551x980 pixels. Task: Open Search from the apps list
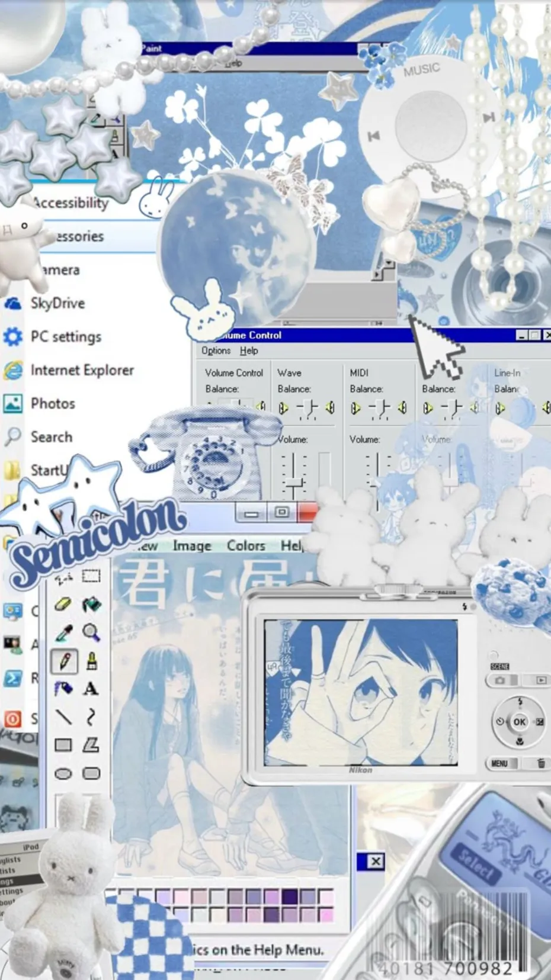pos(38,437)
